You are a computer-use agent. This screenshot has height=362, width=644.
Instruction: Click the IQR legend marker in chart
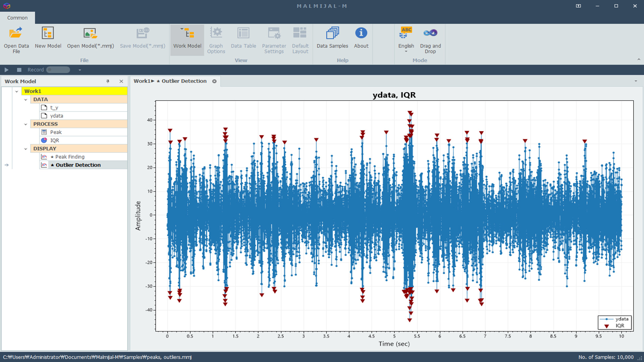[x=606, y=326]
